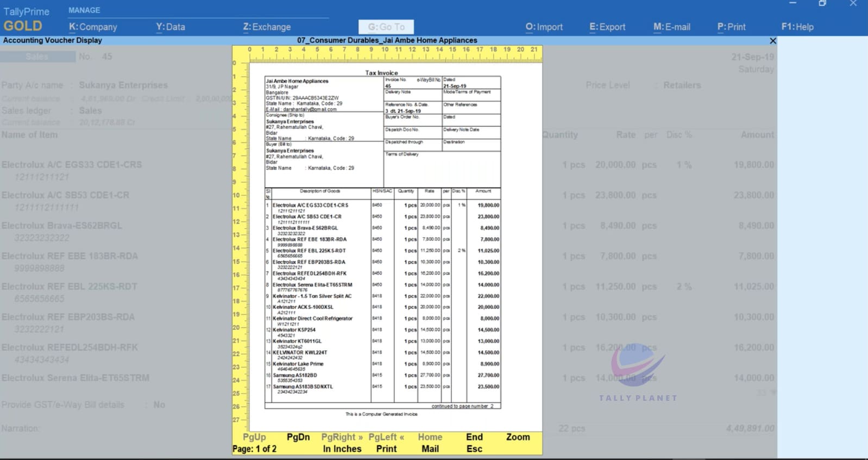The image size is (868, 460).
Task: Click Electrolux REF EBE 183BR-RDA invoice row
Action: 382,241
